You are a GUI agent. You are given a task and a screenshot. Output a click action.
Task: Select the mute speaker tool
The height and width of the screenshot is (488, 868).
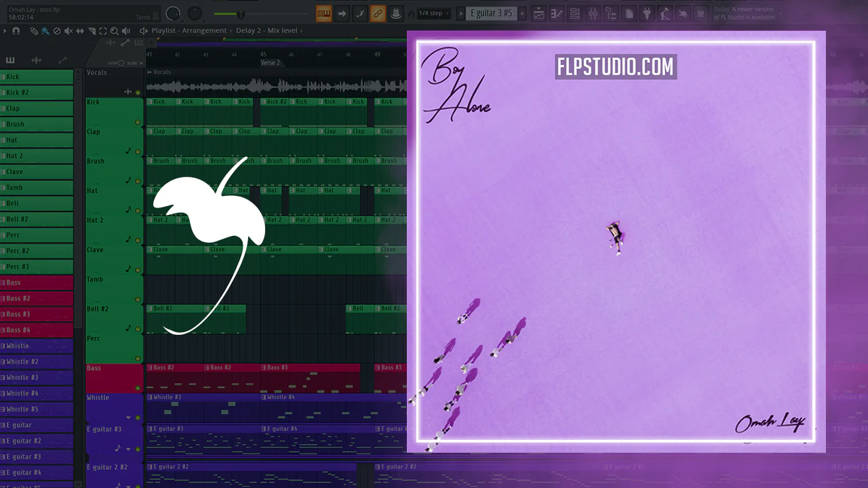click(x=68, y=30)
